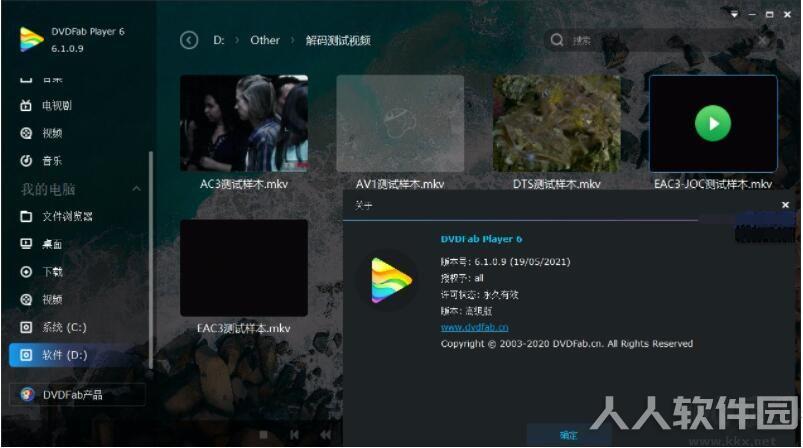
Task: Play EAC3-JOC测试样本.mkv with green play button
Action: [x=713, y=123]
